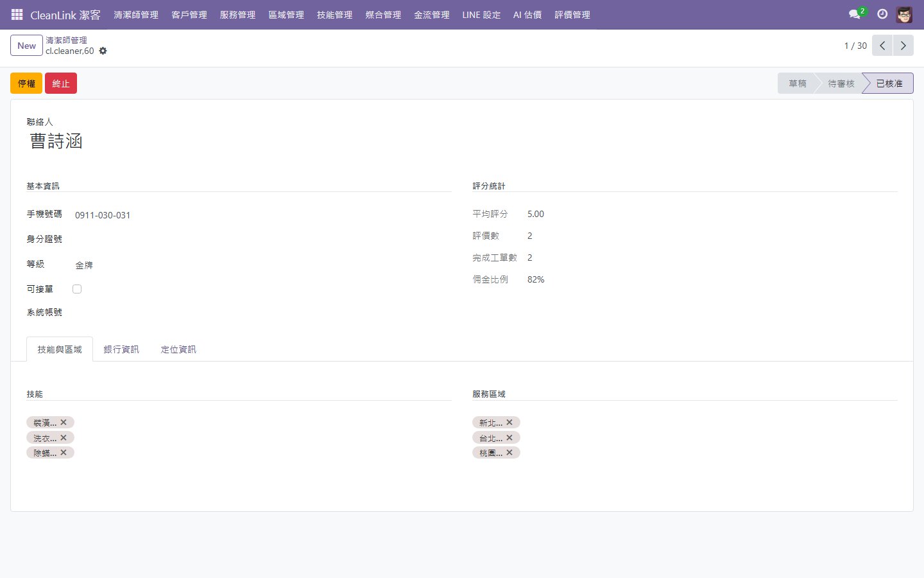This screenshot has height=578, width=924.
Task: Set status to 待審核 in status bar
Action: coord(841,83)
